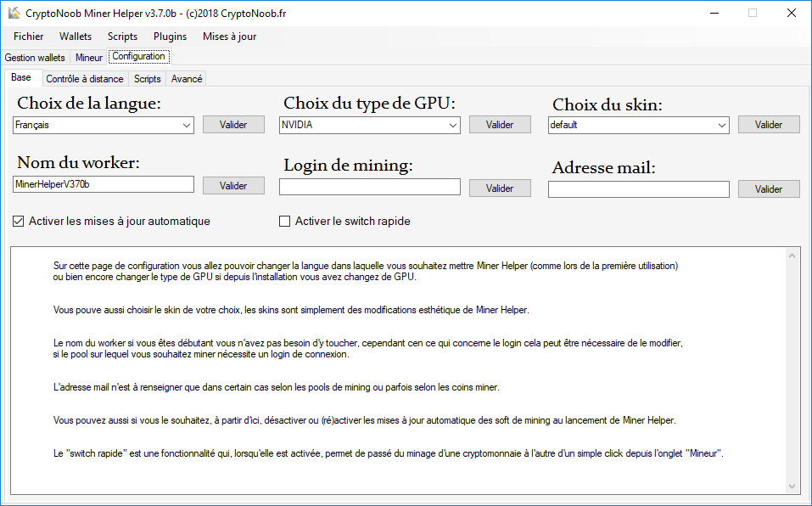This screenshot has height=506, width=812.
Task: Click the help text scrollbar down arrow
Action: point(792,486)
